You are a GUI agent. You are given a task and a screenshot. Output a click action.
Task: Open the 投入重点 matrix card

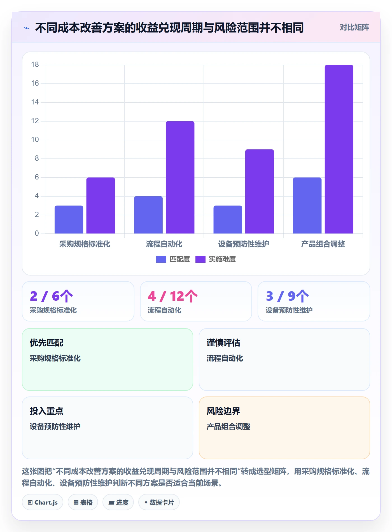(108, 428)
